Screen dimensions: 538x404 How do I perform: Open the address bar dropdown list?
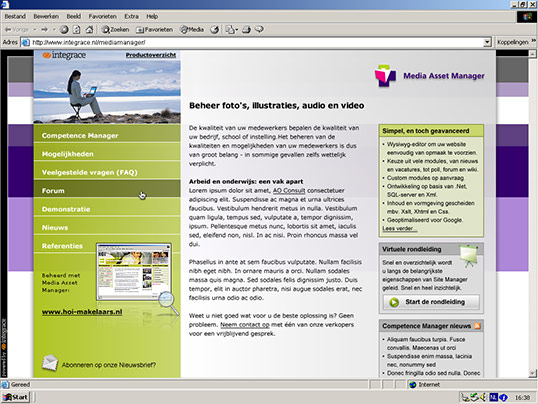click(x=487, y=43)
